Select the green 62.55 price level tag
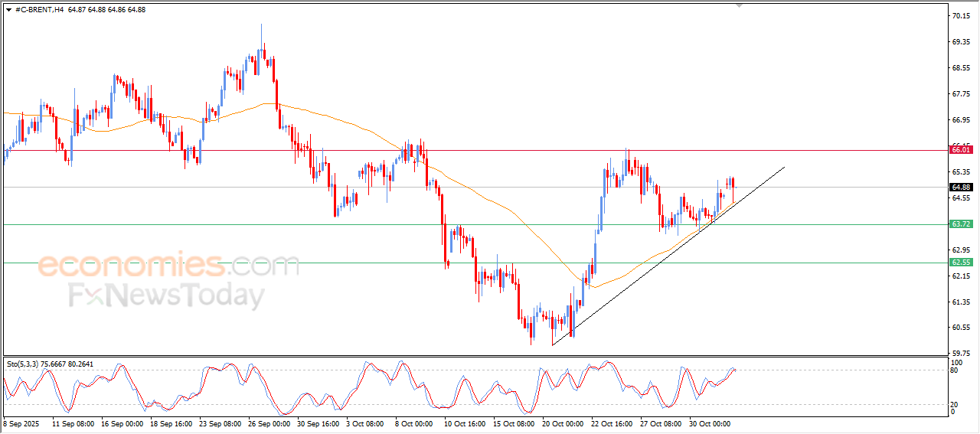 click(960, 263)
